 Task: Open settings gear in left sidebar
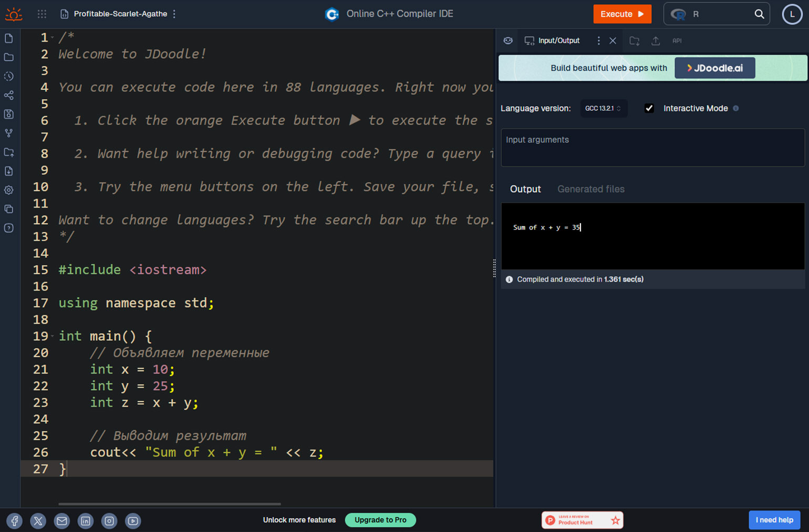(9, 190)
